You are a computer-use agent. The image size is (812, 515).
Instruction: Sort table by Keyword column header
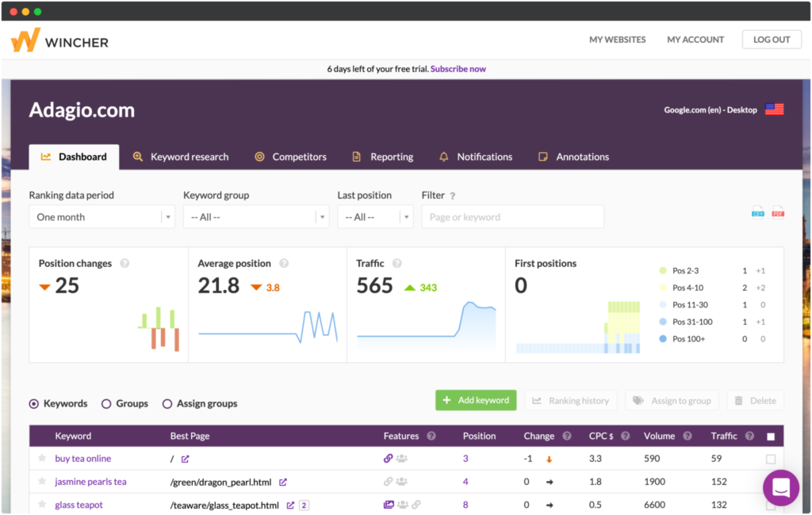click(x=73, y=436)
